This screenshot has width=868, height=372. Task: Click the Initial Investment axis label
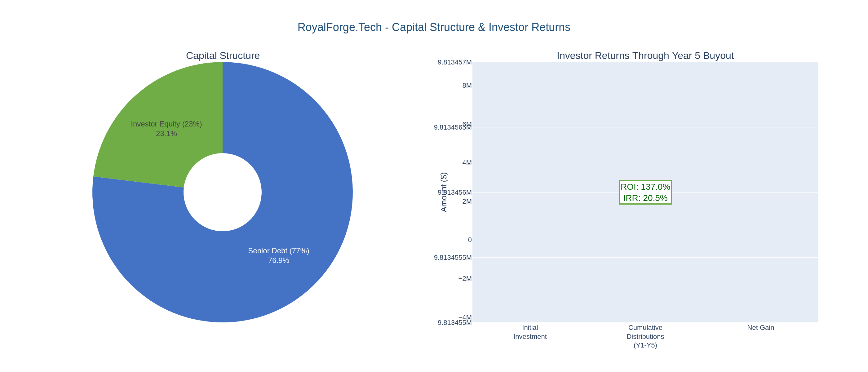tap(530, 332)
